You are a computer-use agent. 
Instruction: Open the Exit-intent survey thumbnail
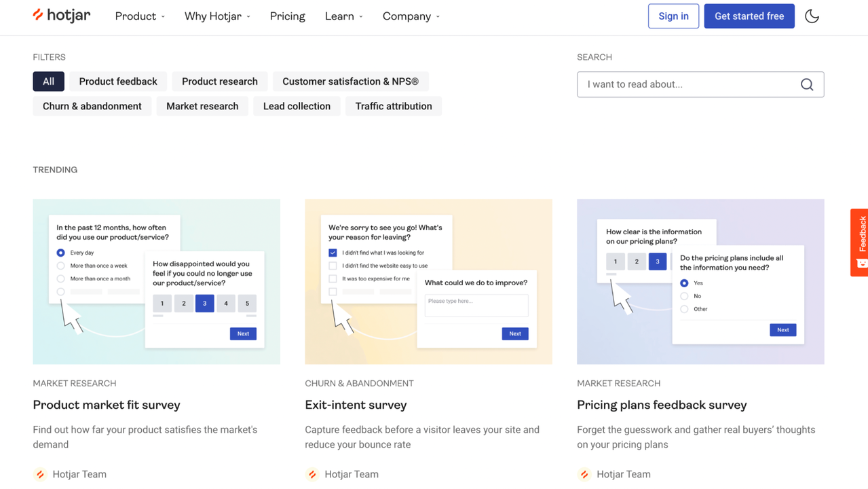tap(428, 281)
